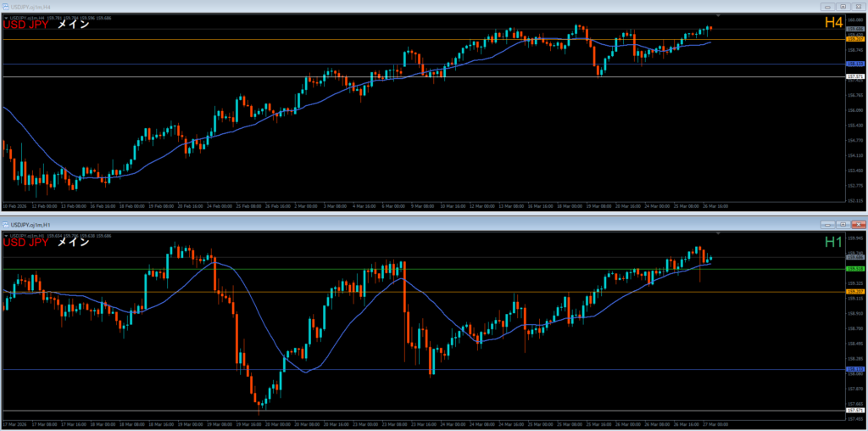The image size is (868, 431).
Task: Click the H4 chart window title icon
Action: point(5,6)
